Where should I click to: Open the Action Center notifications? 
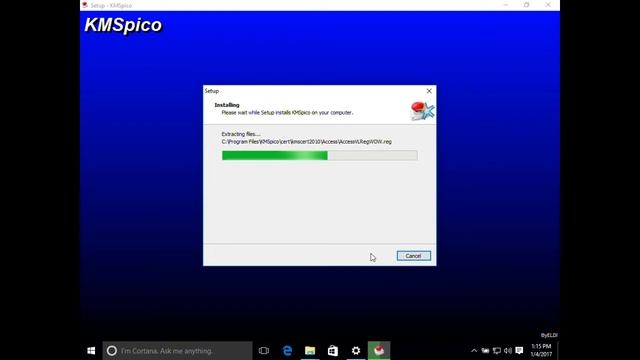(519, 351)
